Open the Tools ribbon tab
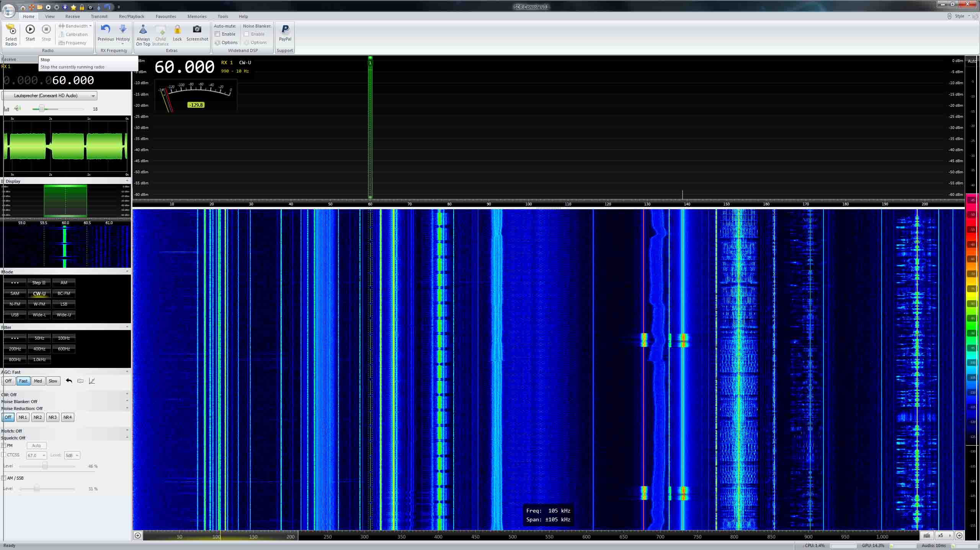Image resolution: width=980 pixels, height=550 pixels. [223, 16]
